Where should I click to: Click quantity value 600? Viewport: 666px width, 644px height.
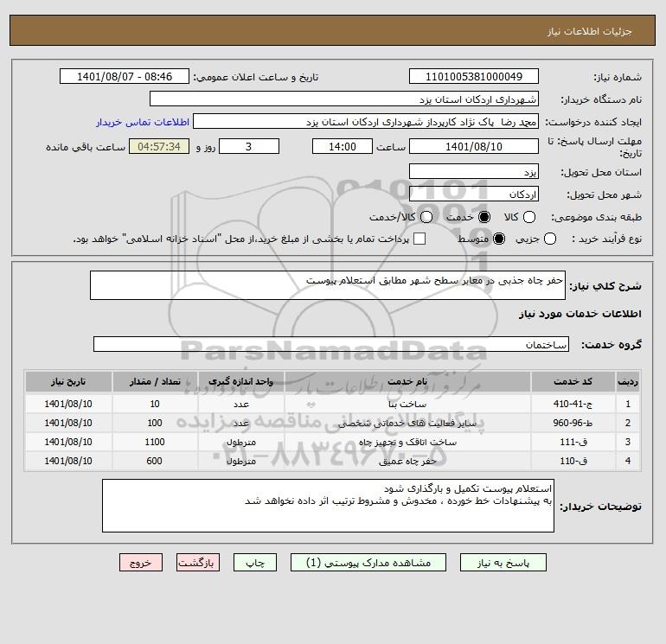[x=155, y=461]
